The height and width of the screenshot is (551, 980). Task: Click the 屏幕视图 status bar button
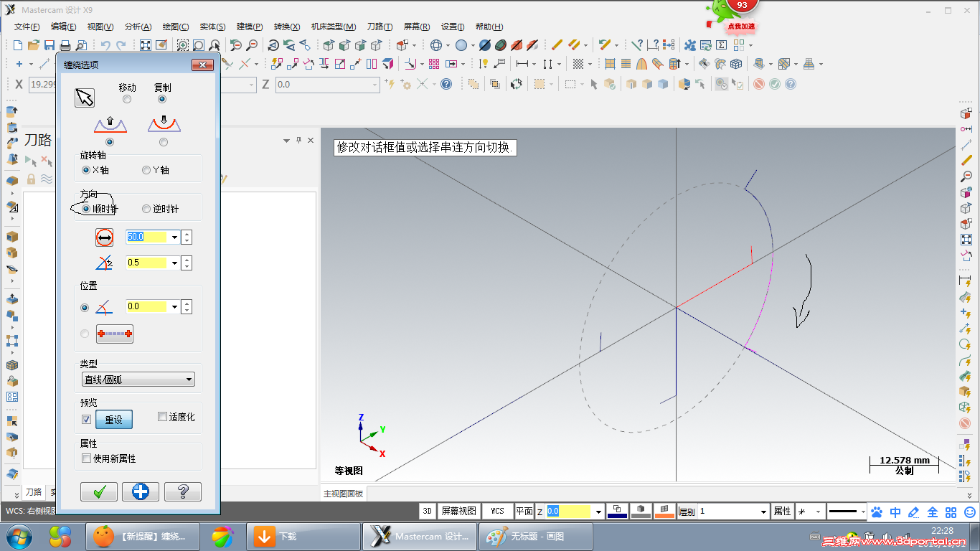pyautogui.click(x=458, y=512)
